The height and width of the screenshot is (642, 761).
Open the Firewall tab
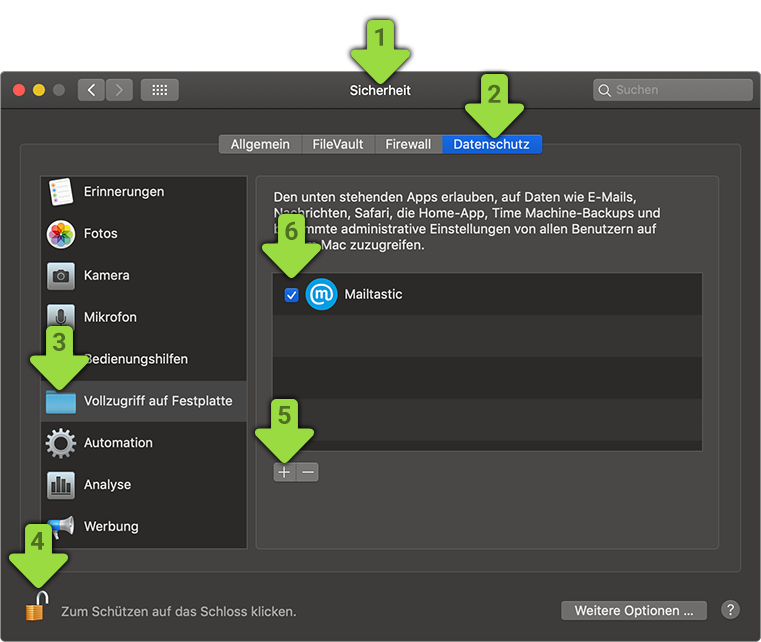tap(408, 145)
